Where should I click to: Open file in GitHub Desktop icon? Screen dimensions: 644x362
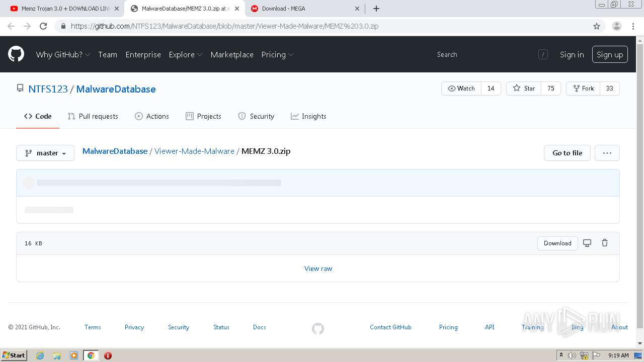(587, 243)
